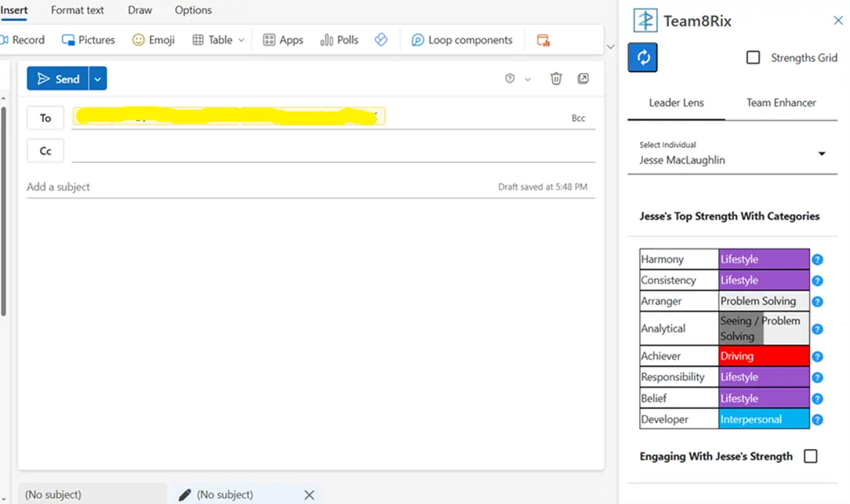Click the blue Interpersonal category cell
The height and width of the screenshot is (504, 850).
tap(764, 419)
